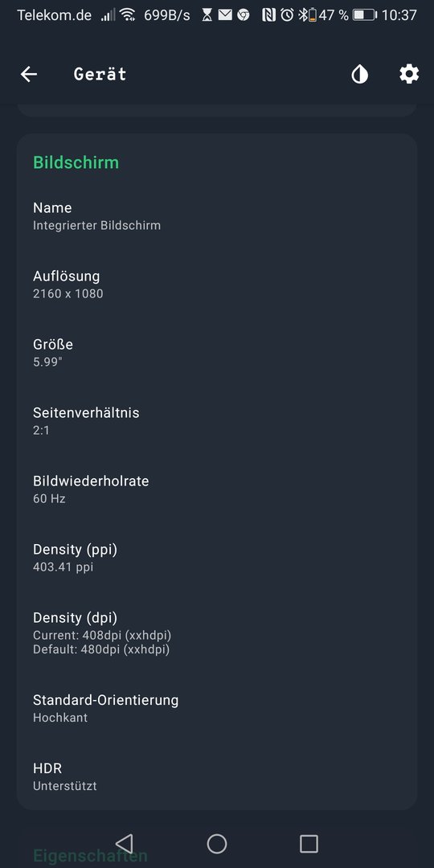
Task: Select the Auflösung 2160 x 1080 entry
Action: coord(217,285)
